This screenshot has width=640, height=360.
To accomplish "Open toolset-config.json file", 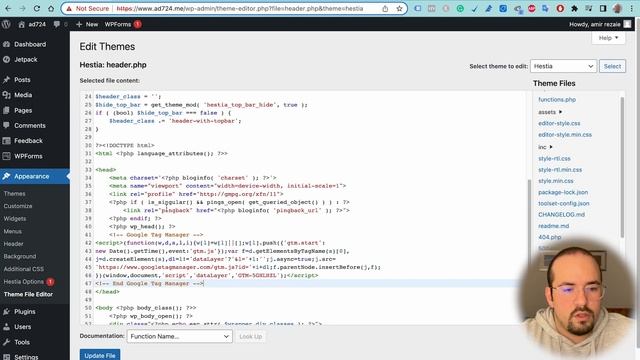I will tap(564, 203).
